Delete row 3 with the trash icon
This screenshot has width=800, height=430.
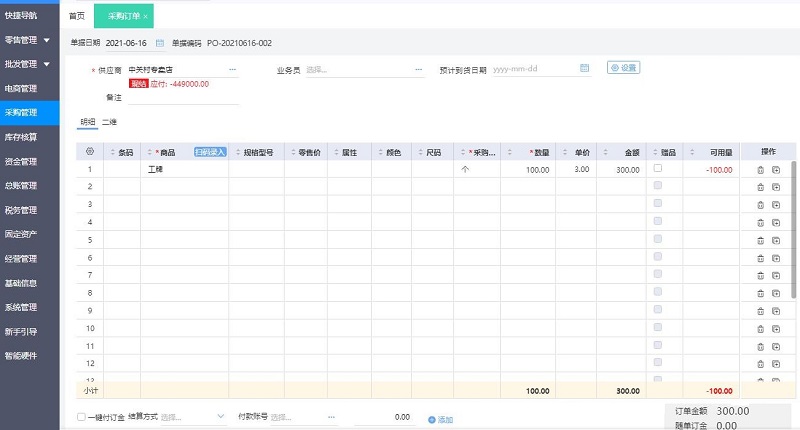pyautogui.click(x=760, y=205)
